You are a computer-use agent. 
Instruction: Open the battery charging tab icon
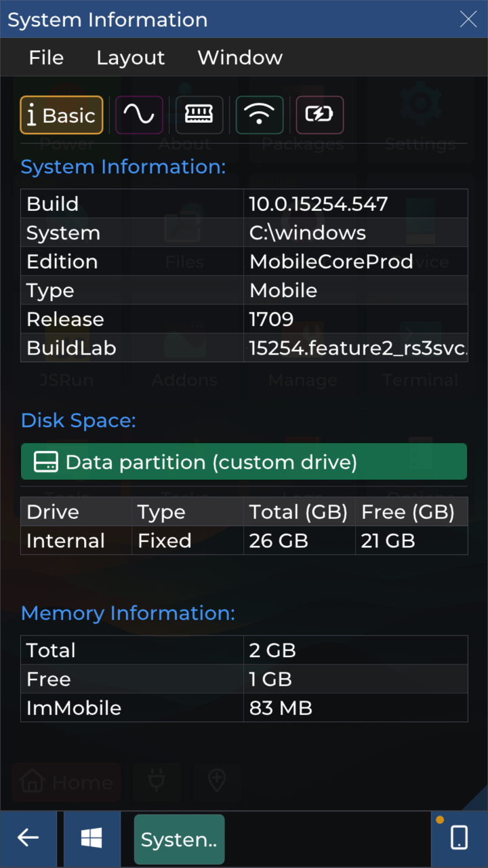coord(320,115)
